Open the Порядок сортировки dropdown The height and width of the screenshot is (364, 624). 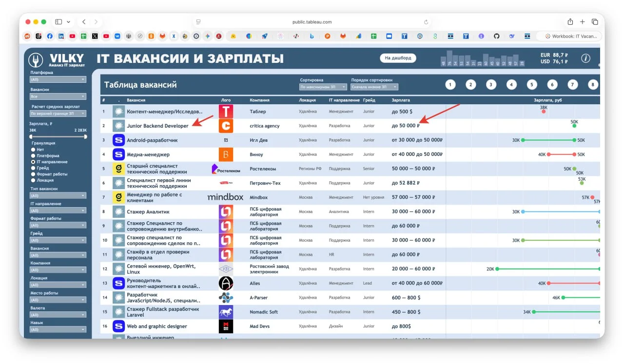pyautogui.click(x=374, y=87)
